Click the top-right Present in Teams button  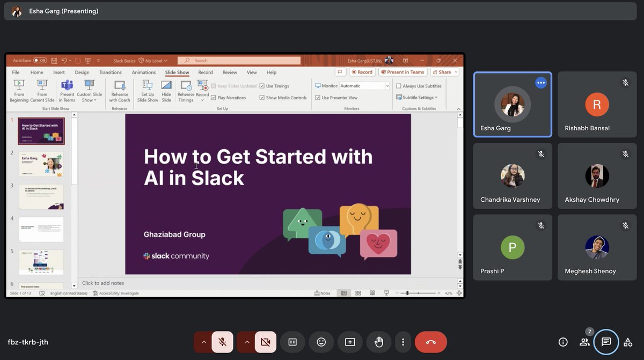[402, 72]
